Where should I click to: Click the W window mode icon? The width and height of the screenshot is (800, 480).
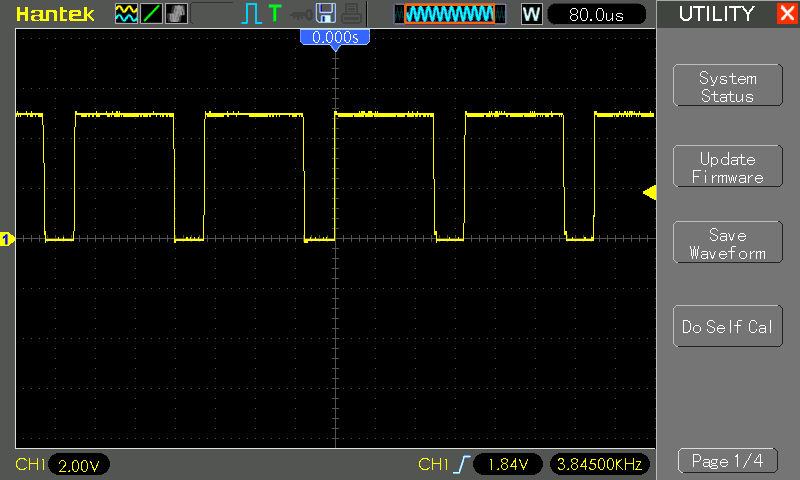click(x=531, y=14)
